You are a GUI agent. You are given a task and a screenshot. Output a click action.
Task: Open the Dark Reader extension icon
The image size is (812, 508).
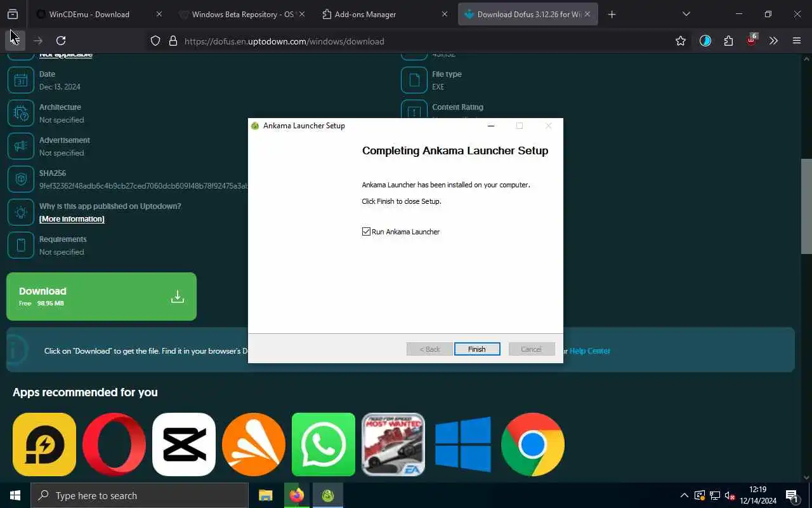point(705,41)
